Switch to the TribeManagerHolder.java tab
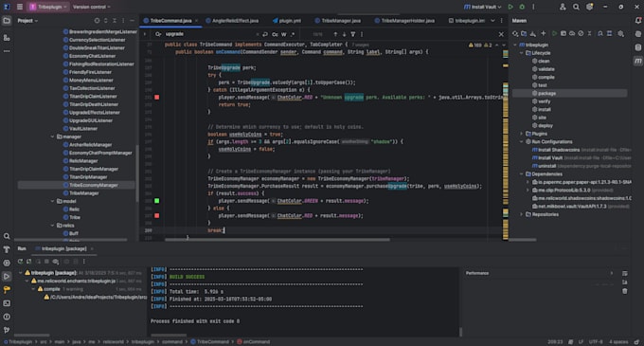The width and height of the screenshot is (644, 346). [404, 21]
